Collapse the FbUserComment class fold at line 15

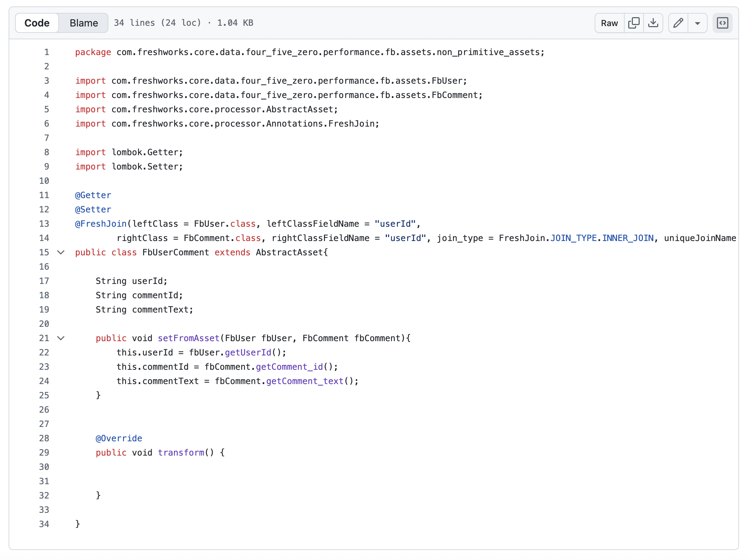point(61,252)
